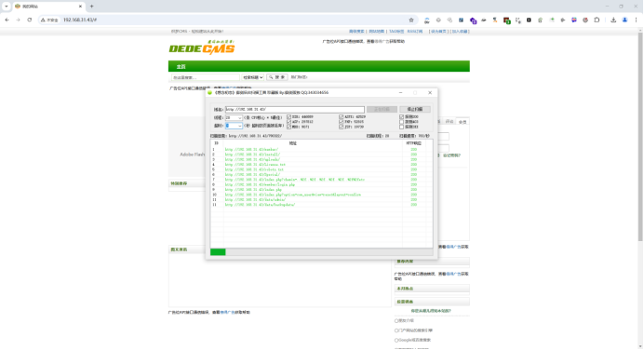Click the 主页 tab in green nav bar
This screenshot has height=350, width=644.
pos(181,66)
